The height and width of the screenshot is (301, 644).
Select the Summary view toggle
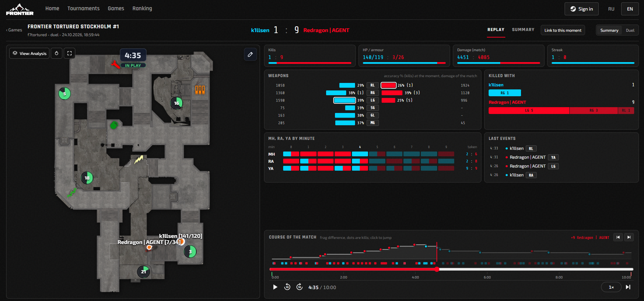tap(609, 30)
